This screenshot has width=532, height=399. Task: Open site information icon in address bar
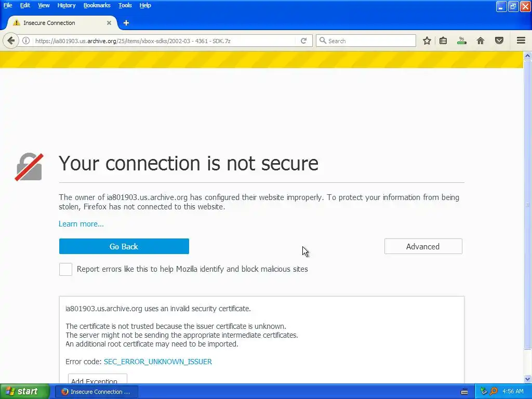click(26, 41)
